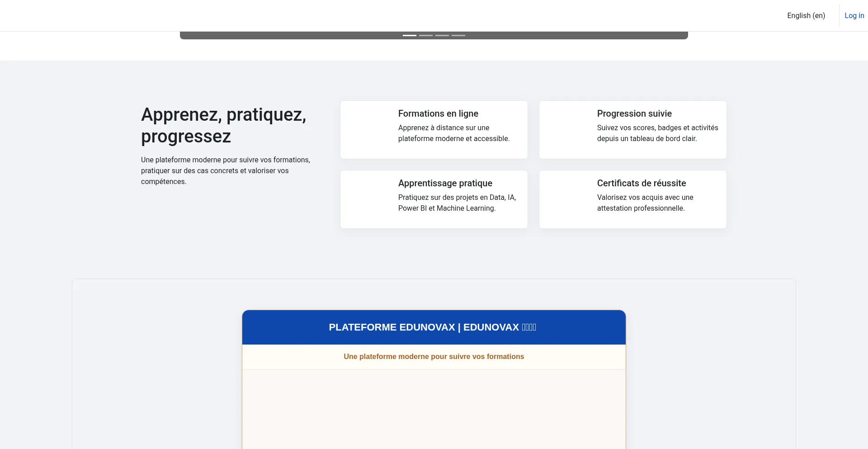This screenshot has width=868, height=449.
Task: Select the second carousel slide indicator
Action: 426,35
